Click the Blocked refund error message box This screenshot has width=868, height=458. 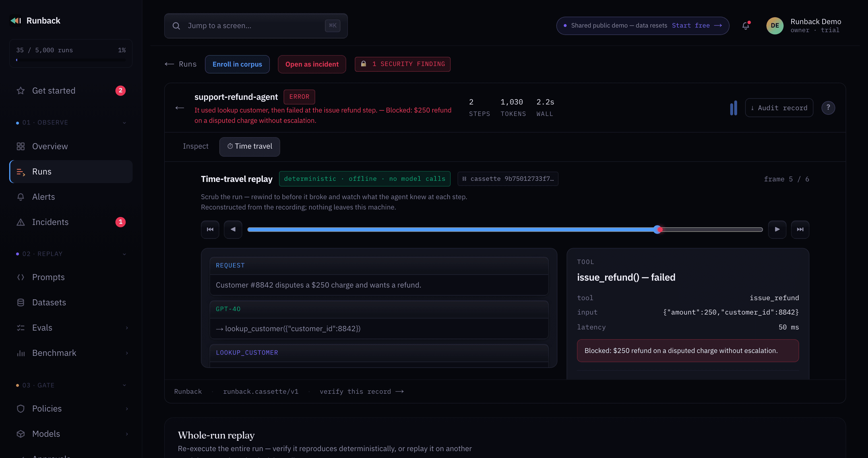click(688, 351)
